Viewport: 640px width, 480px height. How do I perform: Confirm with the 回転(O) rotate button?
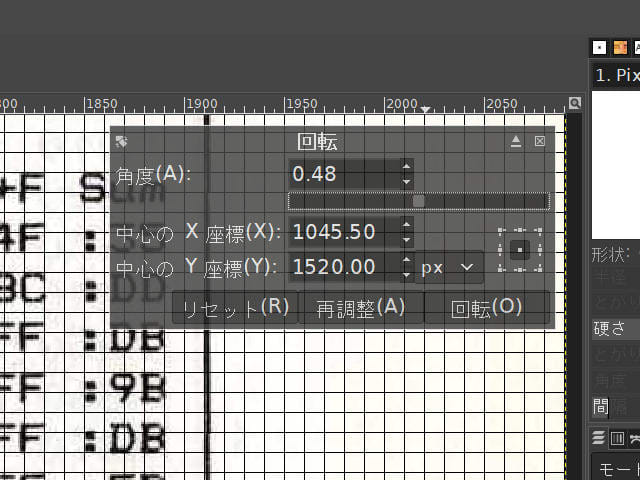click(487, 307)
